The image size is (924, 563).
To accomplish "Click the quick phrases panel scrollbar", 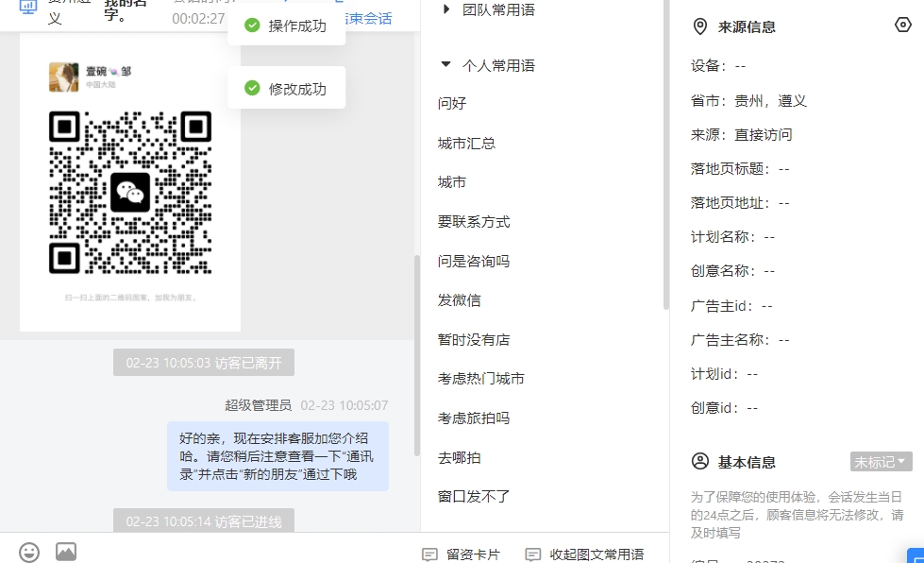I will (x=666, y=155).
